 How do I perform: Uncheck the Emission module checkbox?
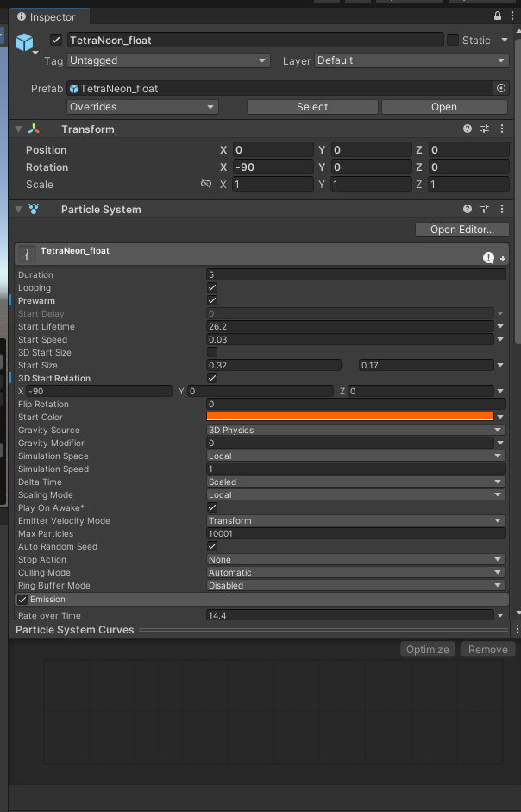point(22,599)
